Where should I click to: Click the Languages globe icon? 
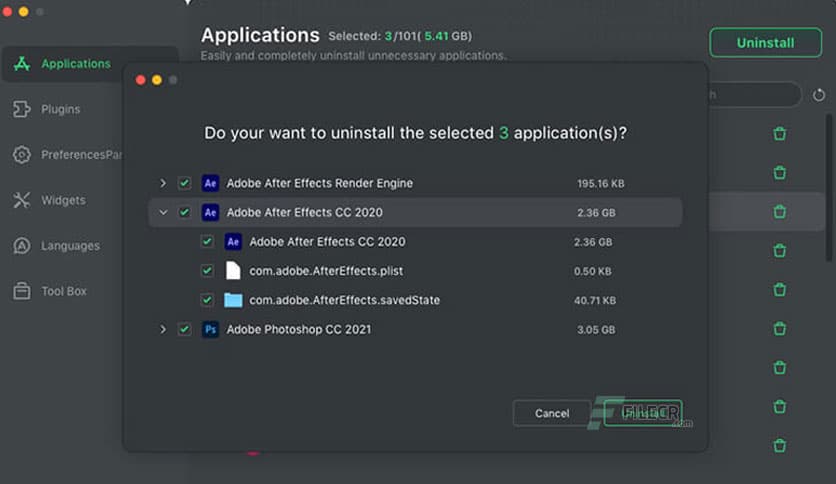tap(22, 246)
